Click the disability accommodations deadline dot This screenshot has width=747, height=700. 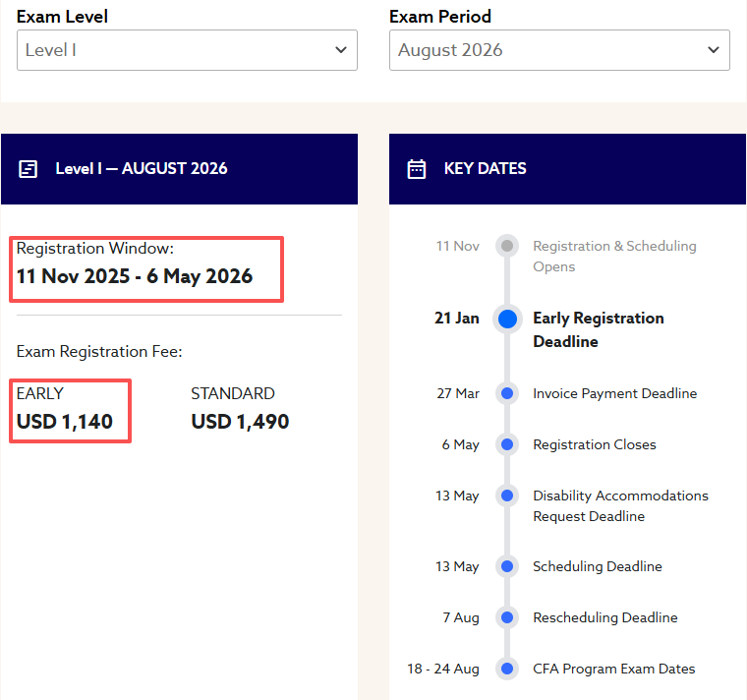point(507,496)
